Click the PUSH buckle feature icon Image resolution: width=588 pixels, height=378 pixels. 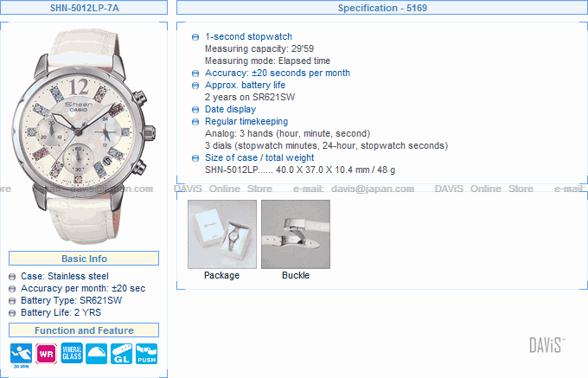pos(147,354)
